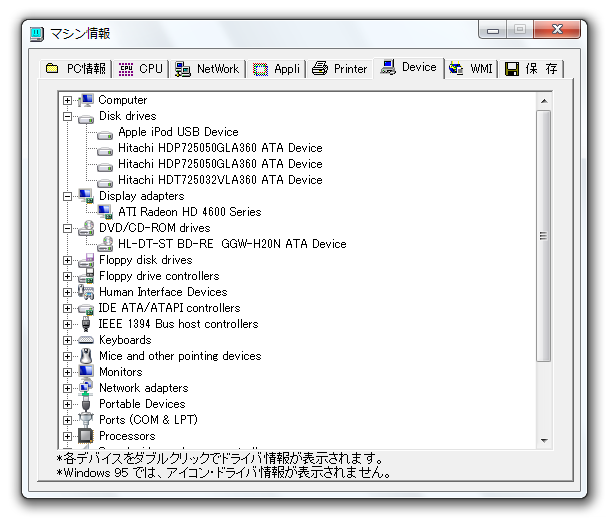Expand the Ports (COM & LPT) node
This screenshot has width=610, height=522.
[x=67, y=420]
